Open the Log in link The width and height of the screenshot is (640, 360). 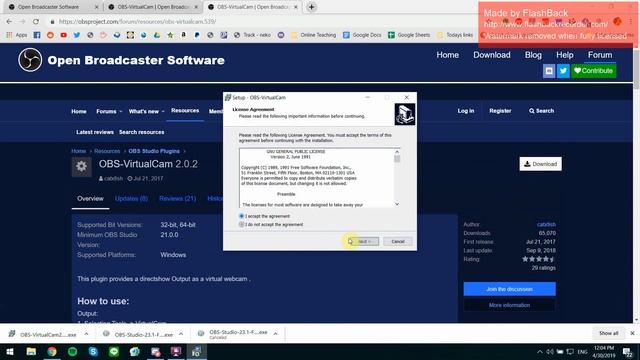(x=466, y=111)
